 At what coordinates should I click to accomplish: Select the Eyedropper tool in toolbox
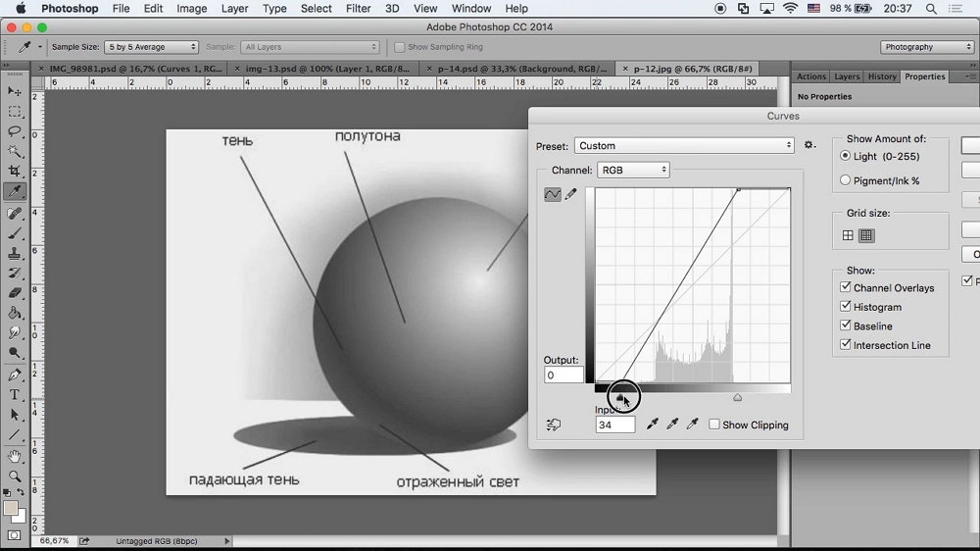tap(15, 191)
